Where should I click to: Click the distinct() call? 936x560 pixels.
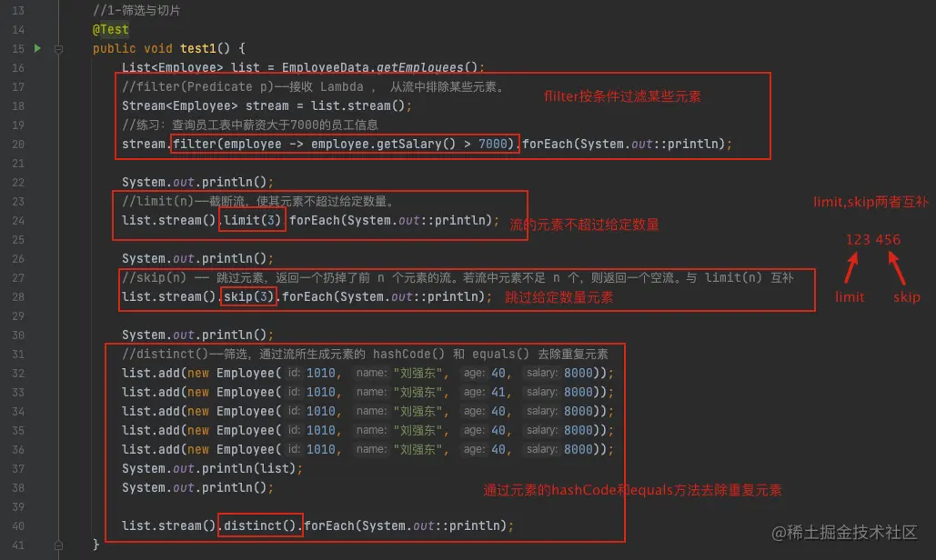pos(259,525)
